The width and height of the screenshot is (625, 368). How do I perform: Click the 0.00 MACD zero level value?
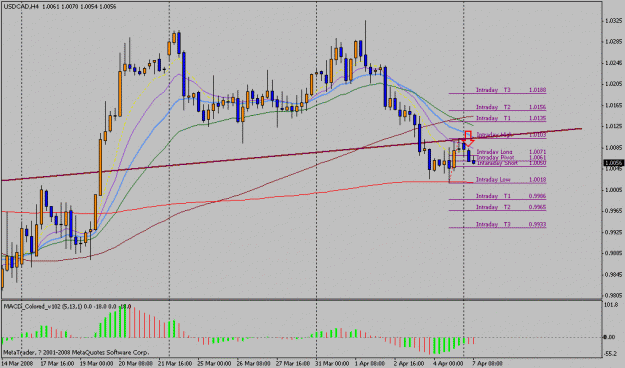(x=610, y=337)
